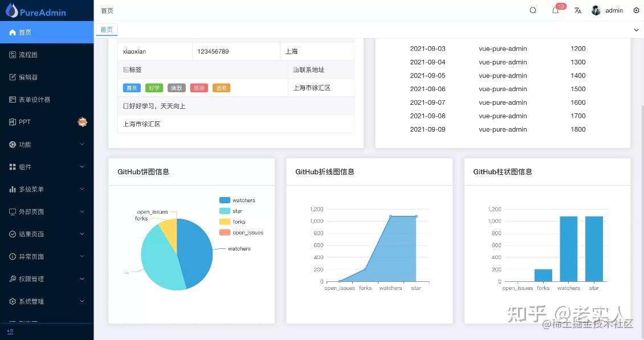Click the new badge next to PPT
644x340 pixels.
point(83,122)
